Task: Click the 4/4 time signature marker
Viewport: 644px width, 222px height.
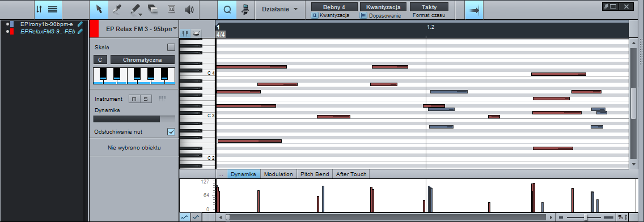Action: point(221,35)
